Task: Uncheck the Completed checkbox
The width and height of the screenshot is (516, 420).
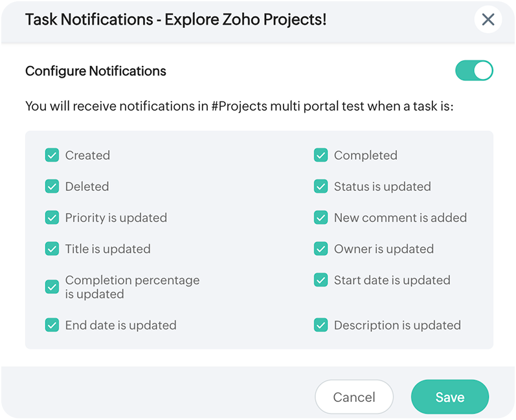Action: pyautogui.click(x=320, y=155)
